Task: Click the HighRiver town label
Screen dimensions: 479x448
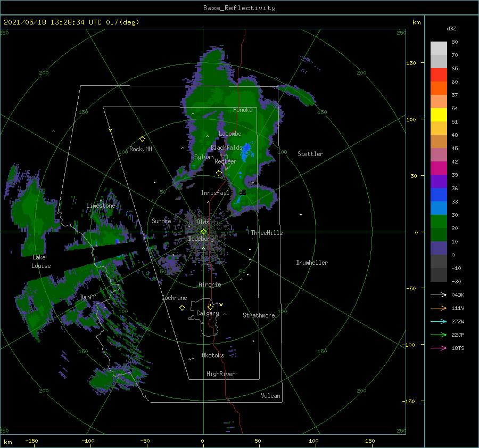Action: coord(221,374)
